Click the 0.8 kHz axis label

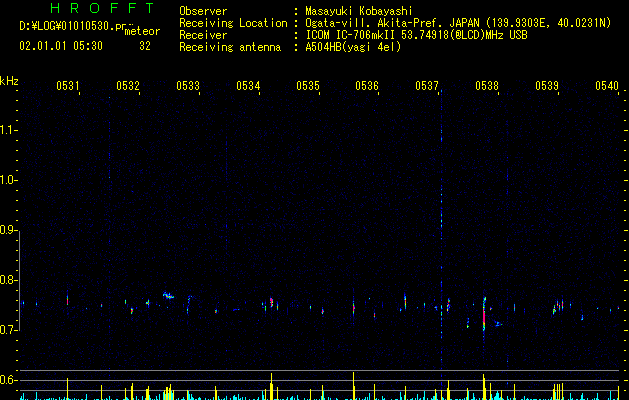point(8,280)
